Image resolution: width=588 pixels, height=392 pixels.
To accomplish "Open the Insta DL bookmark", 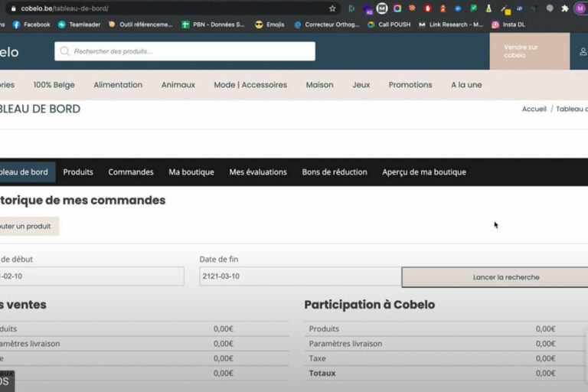I will 513,24.
